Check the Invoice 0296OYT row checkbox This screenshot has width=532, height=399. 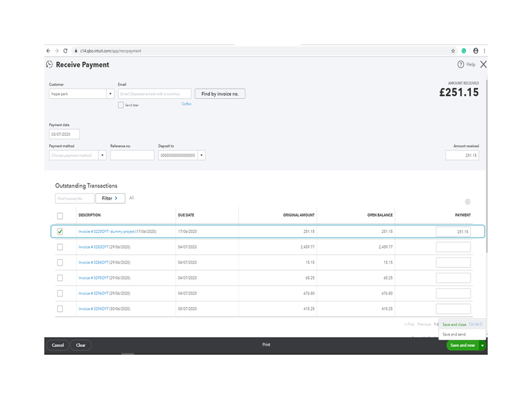pos(60,293)
